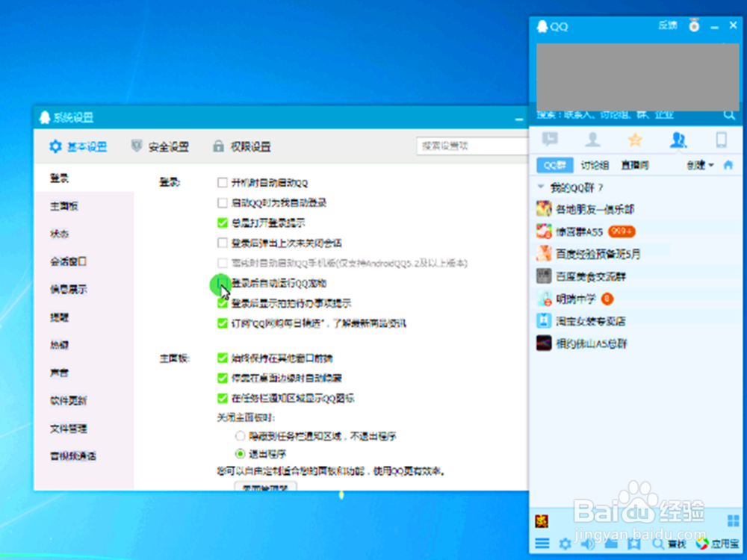Click the 明晴中学 group avatar

544,298
